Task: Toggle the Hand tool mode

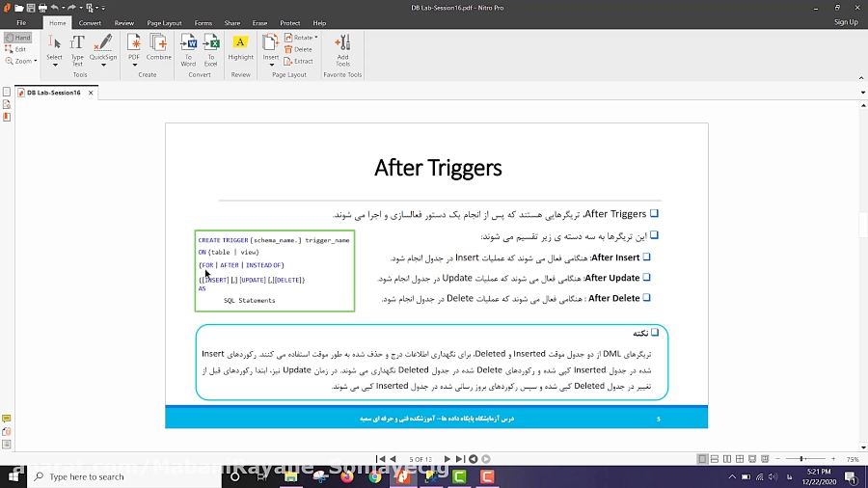Action: pyautogui.click(x=17, y=38)
